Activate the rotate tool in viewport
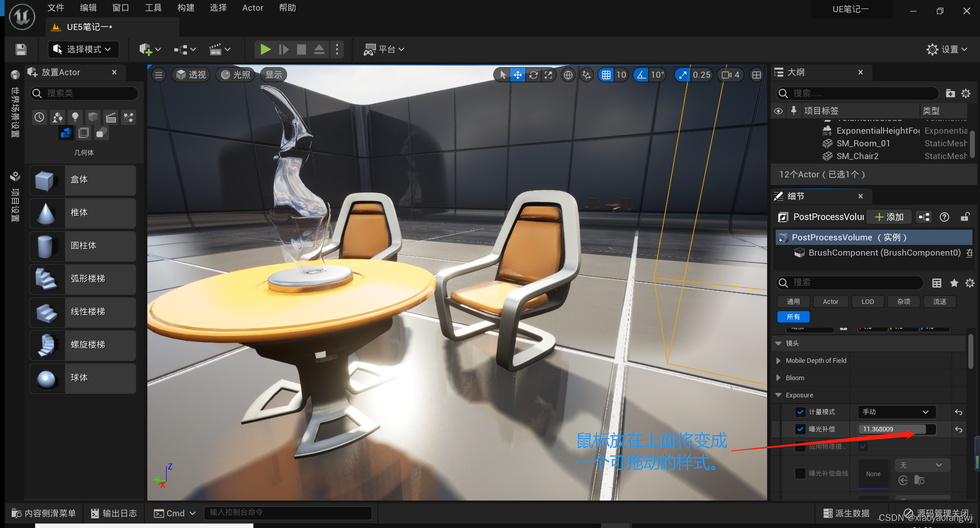 click(x=533, y=75)
